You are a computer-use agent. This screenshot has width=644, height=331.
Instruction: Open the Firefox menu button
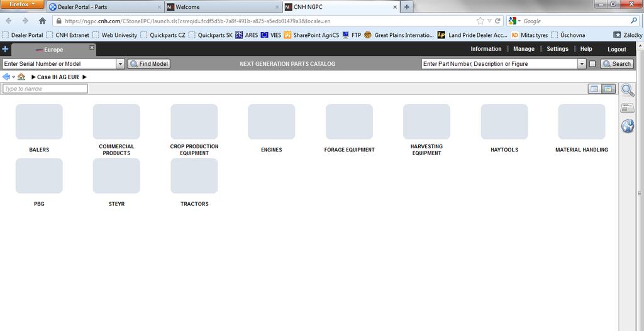pos(21,4)
